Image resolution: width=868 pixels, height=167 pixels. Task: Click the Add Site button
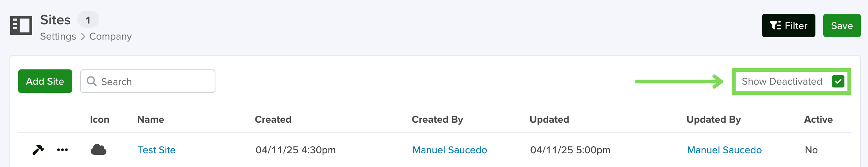(45, 81)
